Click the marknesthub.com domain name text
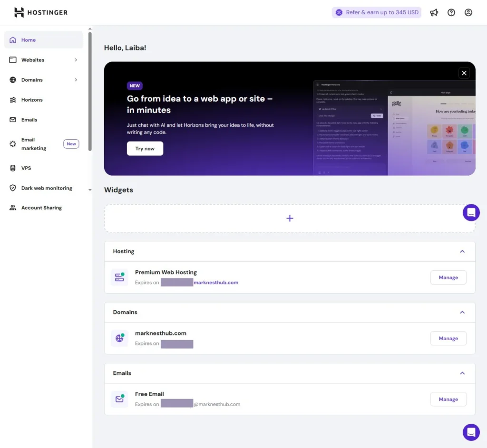 161,333
